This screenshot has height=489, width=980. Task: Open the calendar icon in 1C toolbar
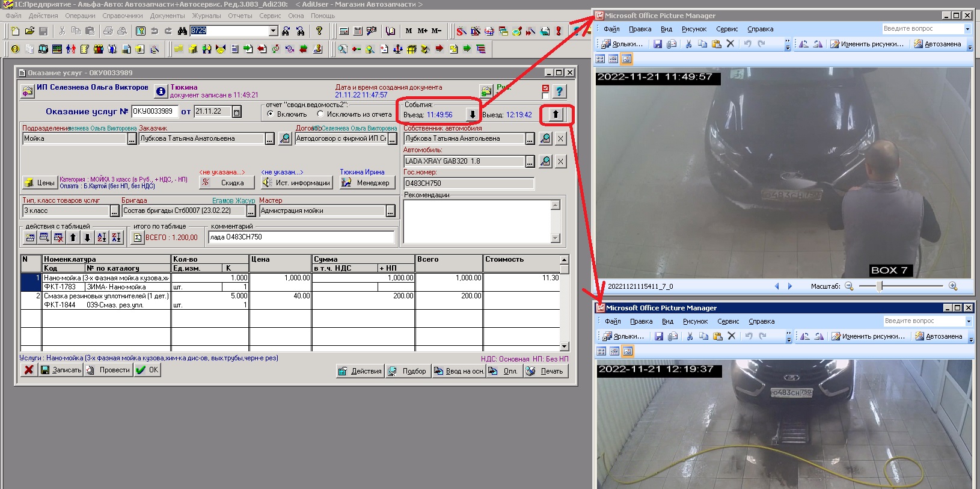click(358, 31)
